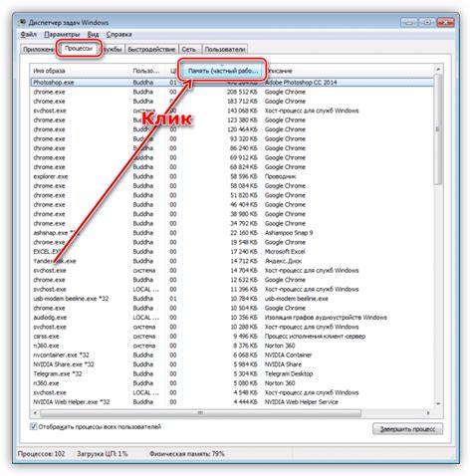
Task: Switch to the Пользователи tab
Action: [x=225, y=49]
